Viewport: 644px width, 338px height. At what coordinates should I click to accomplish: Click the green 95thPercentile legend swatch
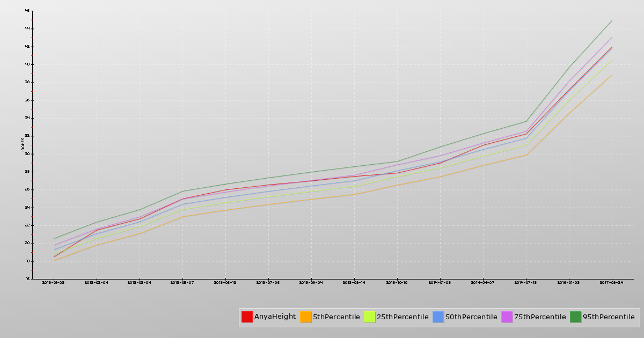tap(576, 317)
